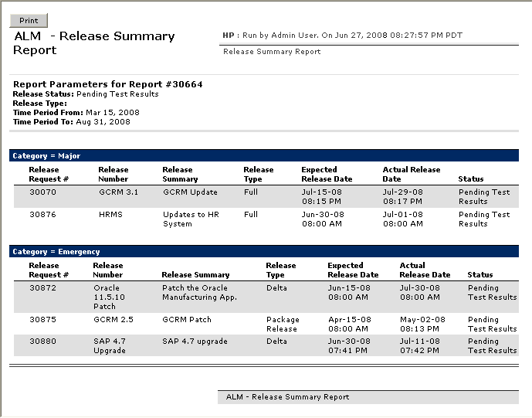Click actual release date 'May-02-08 08:13 PM'

click(422, 325)
